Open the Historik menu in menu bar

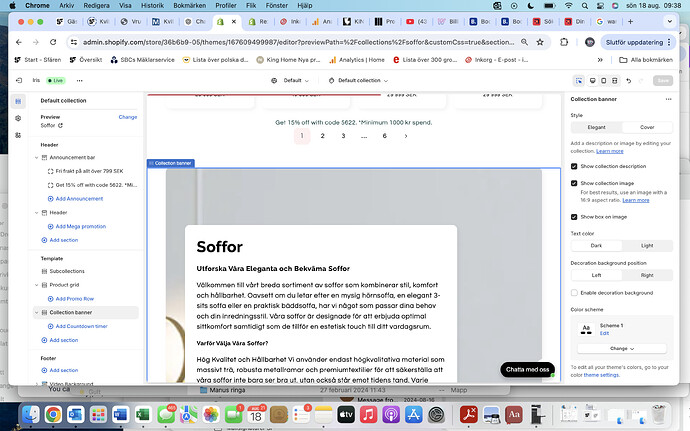pyautogui.click(x=152, y=5)
